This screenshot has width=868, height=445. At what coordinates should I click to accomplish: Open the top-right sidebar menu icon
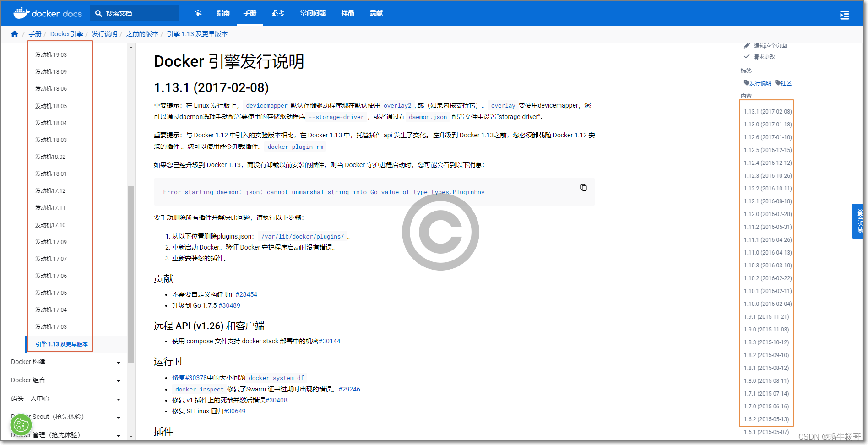tap(845, 16)
